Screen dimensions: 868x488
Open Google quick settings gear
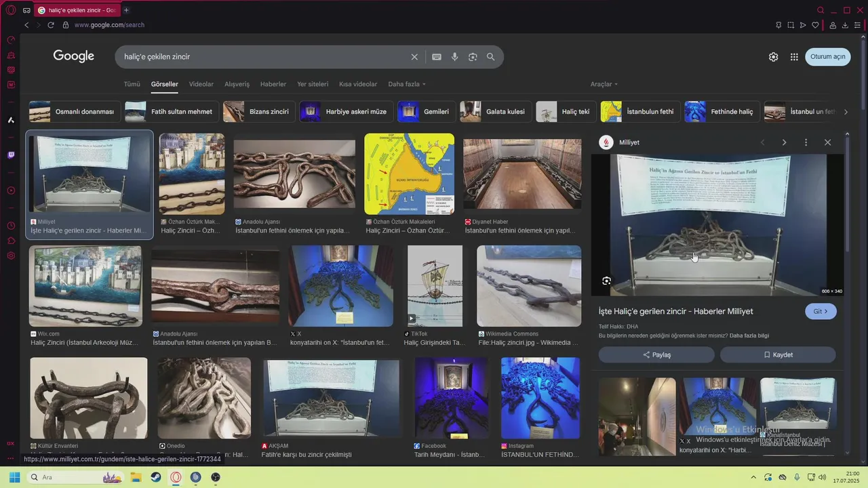(773, 57)
